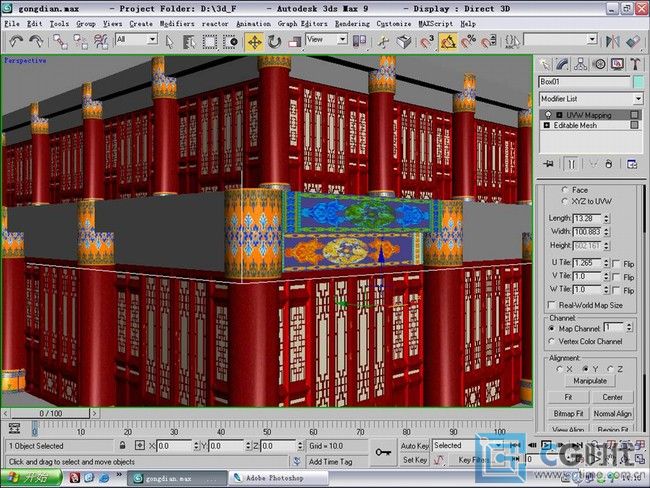
Task: Select the Rectangular Selection Region tool
Action: [209, 41]
